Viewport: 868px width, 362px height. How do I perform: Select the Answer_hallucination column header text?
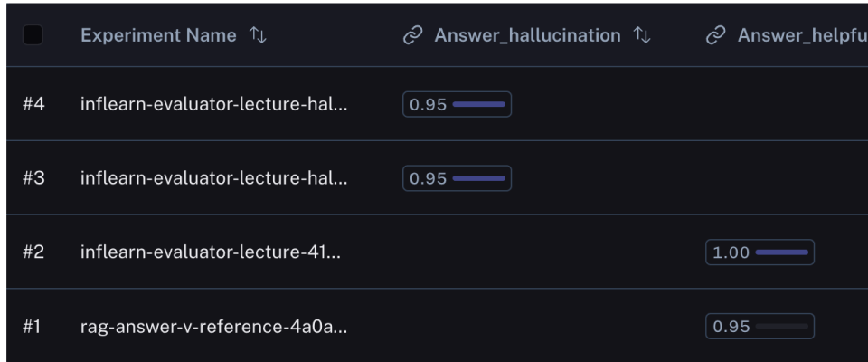[x=527, y=35]
